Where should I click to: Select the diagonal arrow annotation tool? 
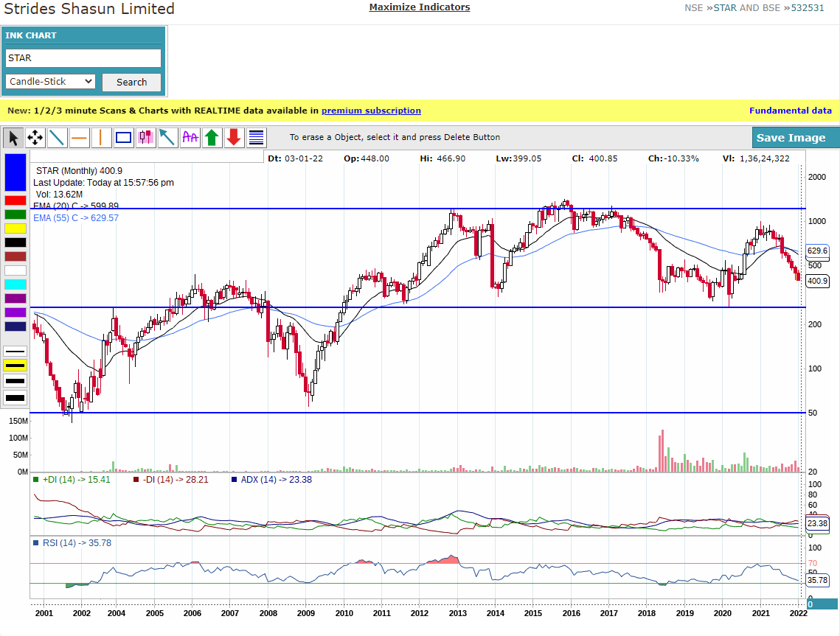click(x=167, y=138)
